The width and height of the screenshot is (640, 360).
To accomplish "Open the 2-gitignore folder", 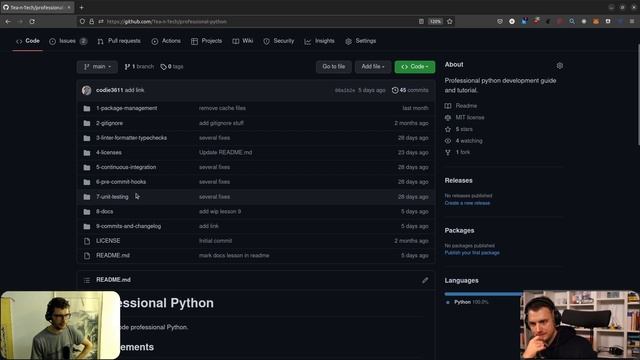I will tap(109, 123).
